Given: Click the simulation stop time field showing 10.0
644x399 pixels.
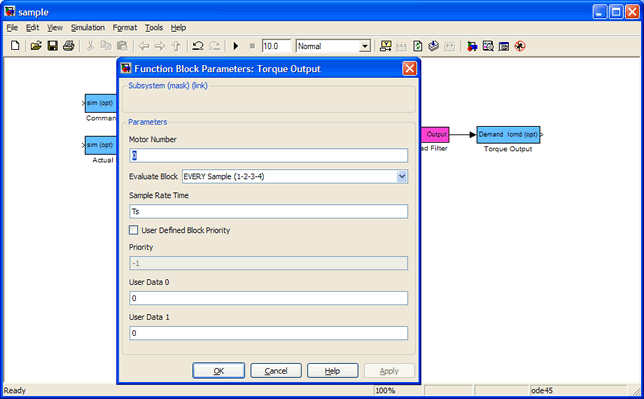Looking at the screenshot, I should [x=276, y=46].
